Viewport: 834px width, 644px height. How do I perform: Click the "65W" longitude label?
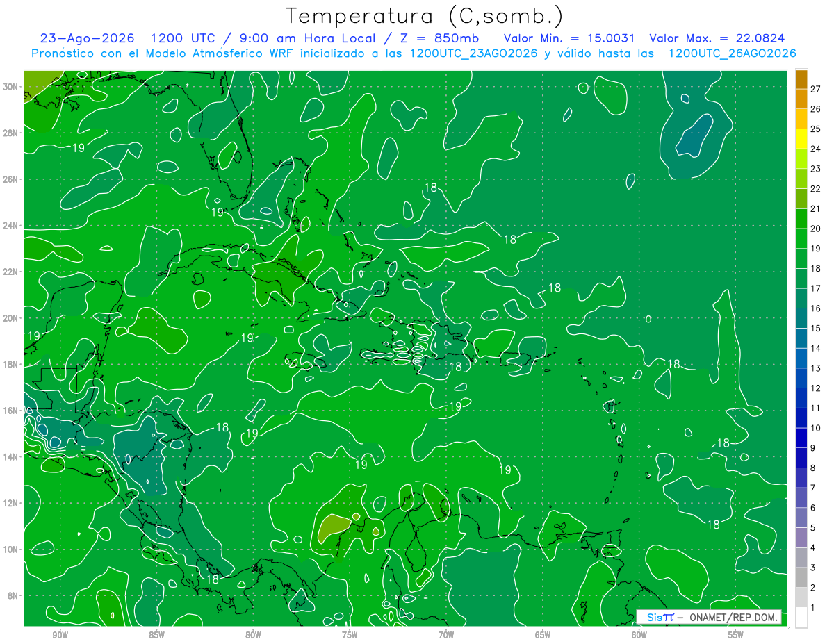[543, 635]
